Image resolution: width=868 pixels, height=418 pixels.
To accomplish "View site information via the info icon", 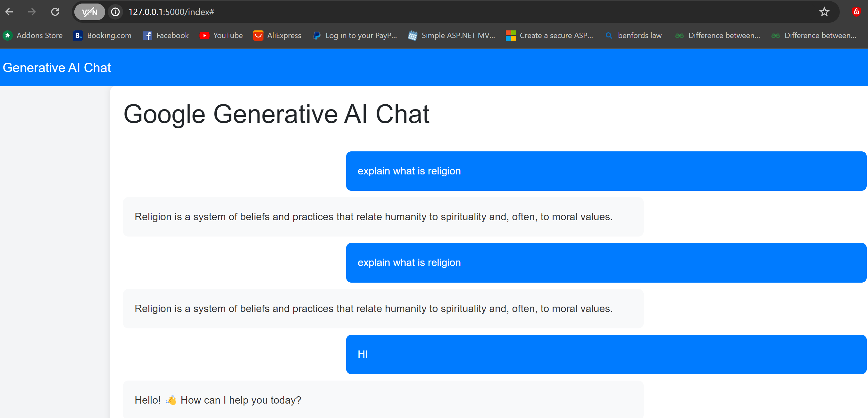I will pos(115,12).
